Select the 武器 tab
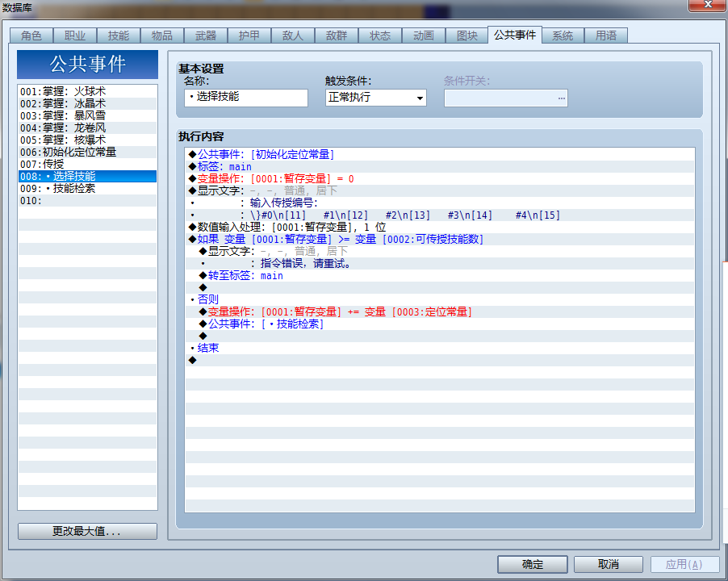The image size is (728, 581). coord(206,36)
